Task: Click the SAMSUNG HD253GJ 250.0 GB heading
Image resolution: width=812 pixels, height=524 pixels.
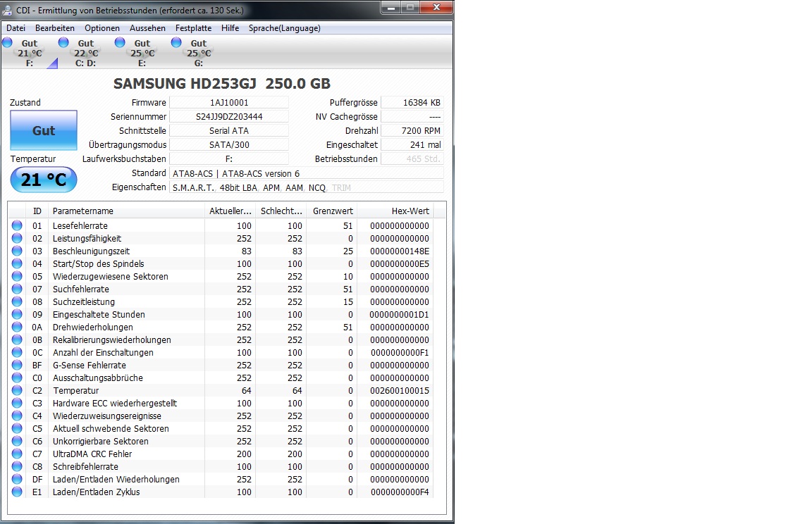Action: pos(221,83)
